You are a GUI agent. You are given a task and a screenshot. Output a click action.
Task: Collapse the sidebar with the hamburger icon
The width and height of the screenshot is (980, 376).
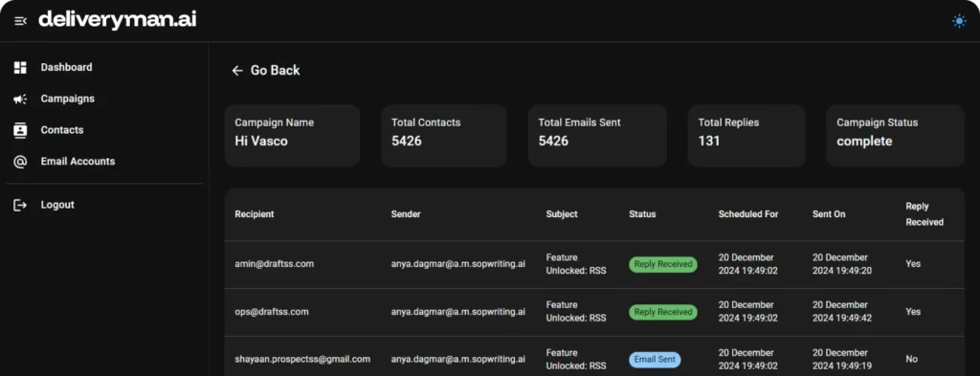tap(20, 21)
